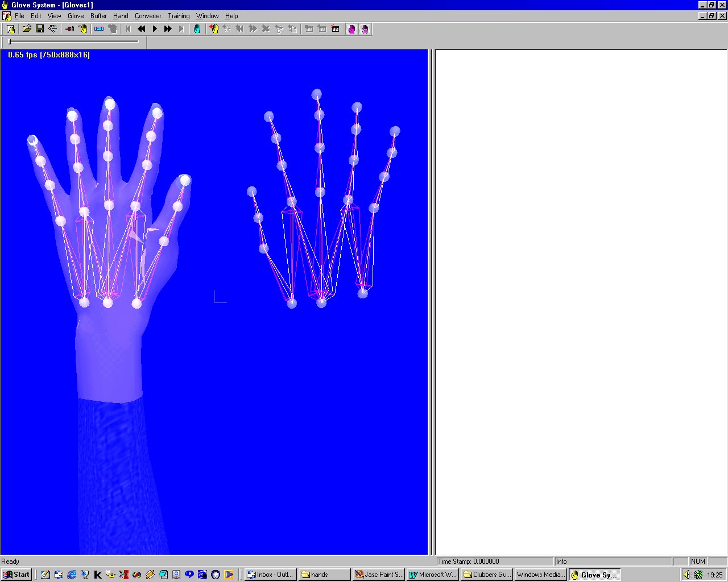Click the new document hand icon
Screen dimensions: 728x582
10,29
